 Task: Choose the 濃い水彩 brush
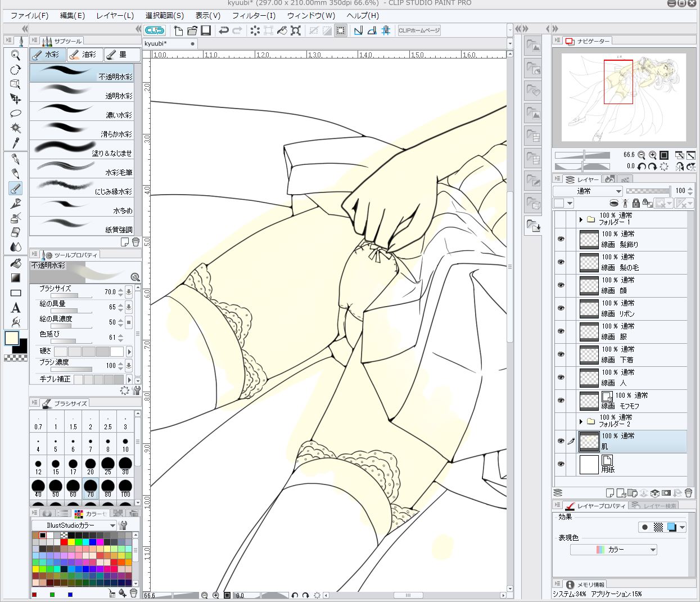coord(82,111)
